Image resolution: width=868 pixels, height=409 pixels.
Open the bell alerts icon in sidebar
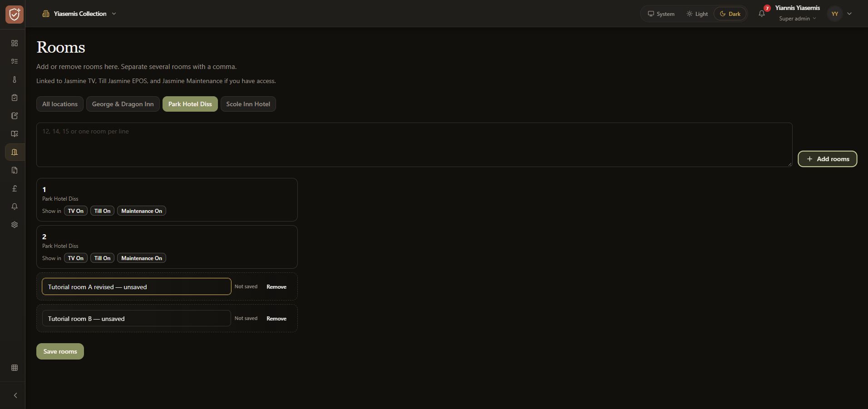(15, 207)
